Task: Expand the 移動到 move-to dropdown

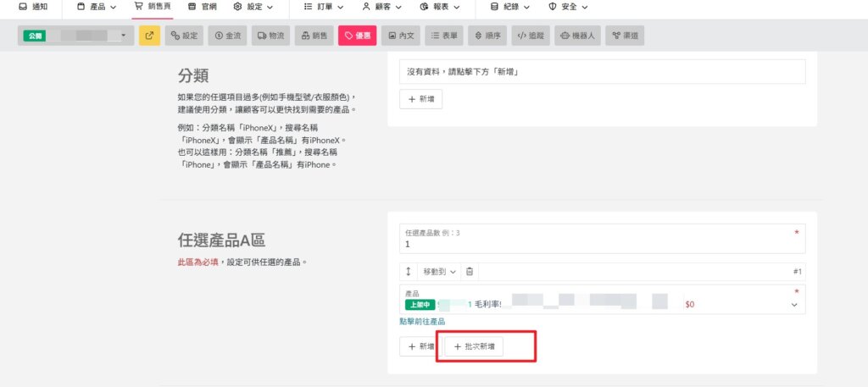Action: tap(439, 271)
